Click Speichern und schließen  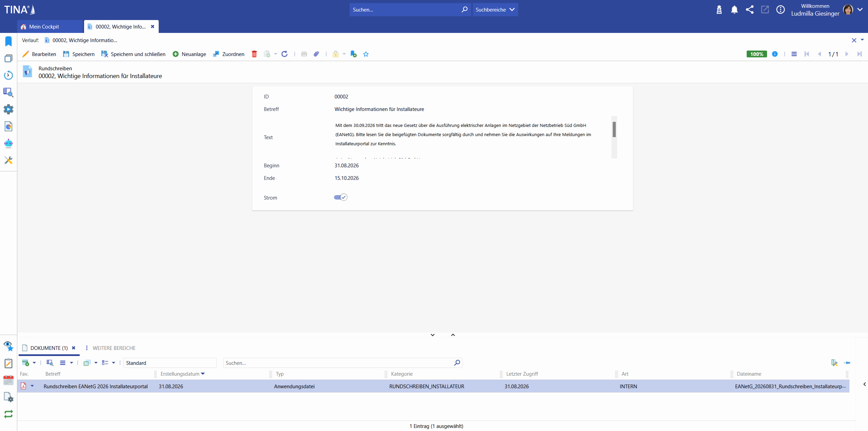133,54
